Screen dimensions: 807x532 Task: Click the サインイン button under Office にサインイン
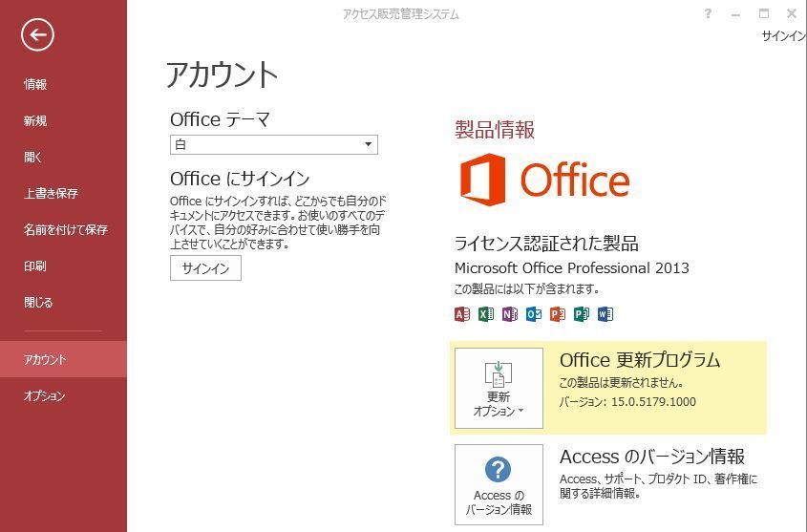[205, 268]
